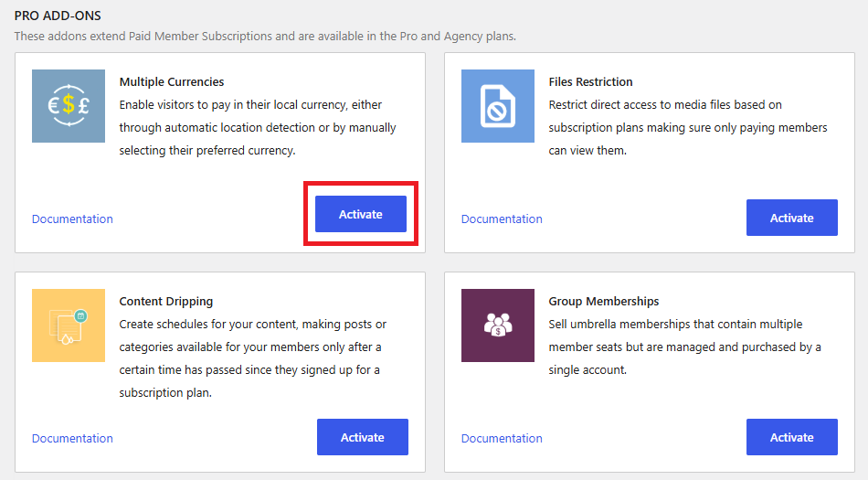Image resolution: width=868 pixels, height=480 pixels.
Task: Activate the Multiple Currencies add-on
Action: (361, 214)
